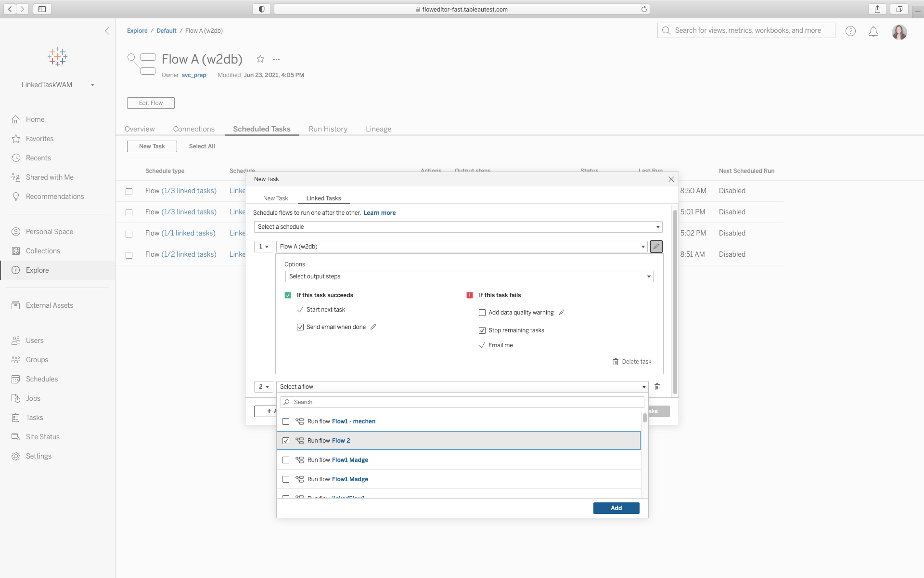Open the Select a flow dropdown
The width and height of the screenshot is (924, 578).
pyautogui.click(x=462, y=387)
